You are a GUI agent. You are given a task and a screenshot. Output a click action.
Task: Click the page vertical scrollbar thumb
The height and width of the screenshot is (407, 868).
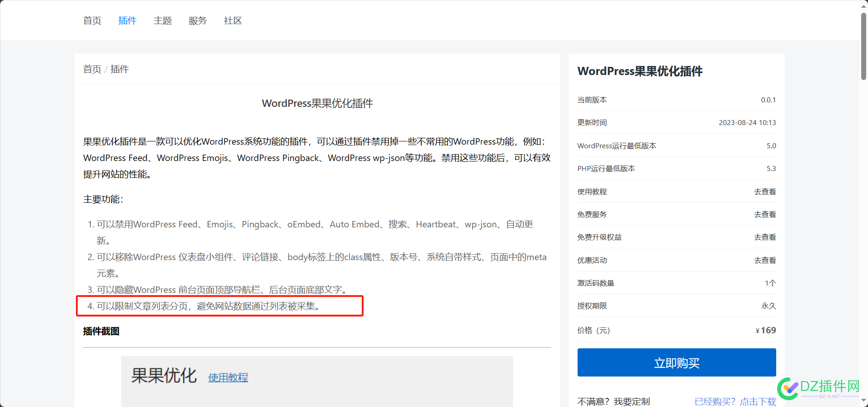863,46
